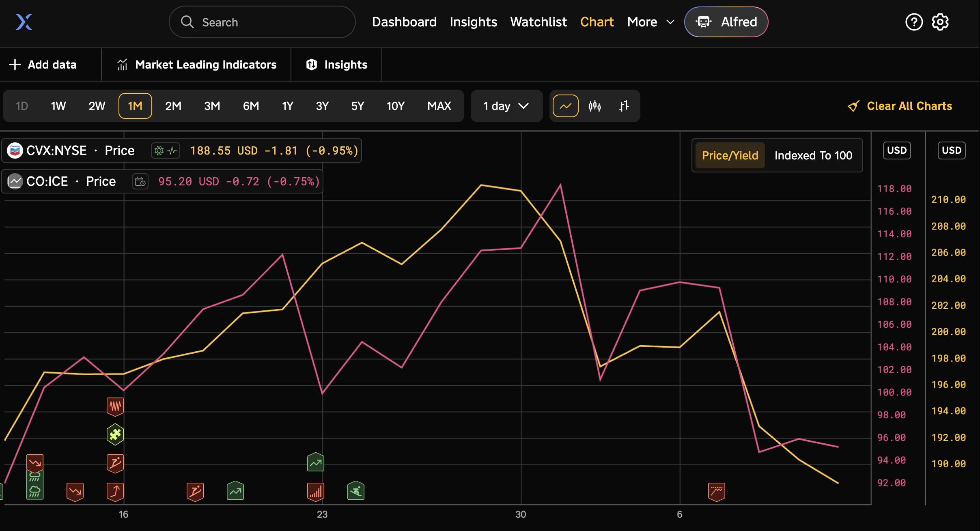
Task: Open Market Leading Indicators
Action: click(x=197, y=64)
